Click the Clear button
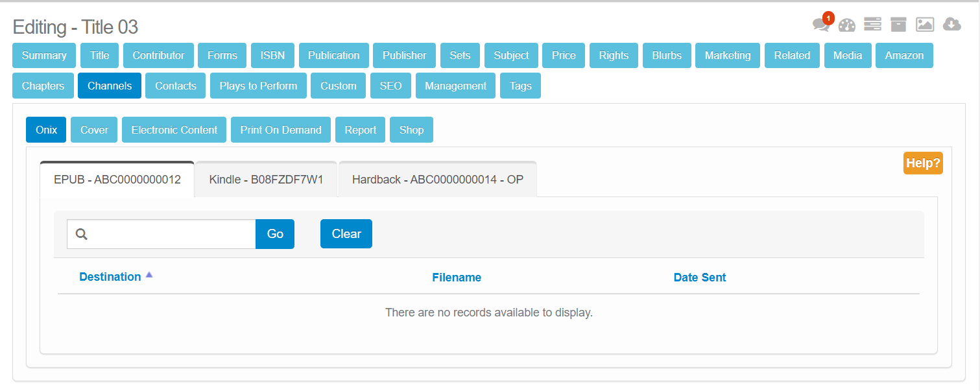 pyautogui.click(x=346, y=234)
